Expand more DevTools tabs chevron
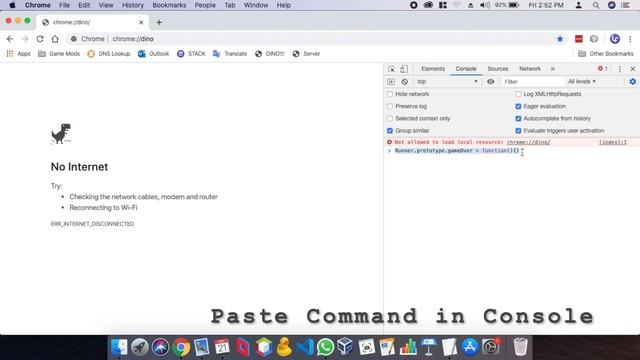640x360 pixels. coord(553,69)
